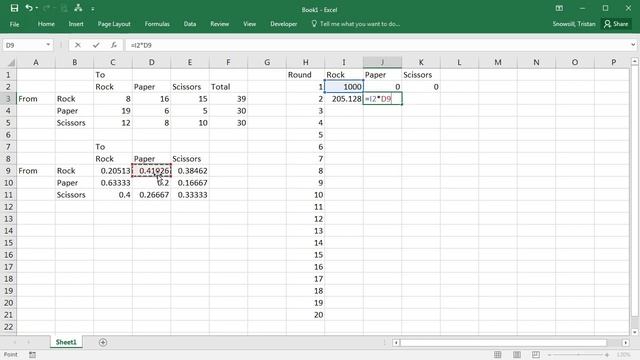
Task: Switch to Page Break Preview
Action: pos(536,355)
